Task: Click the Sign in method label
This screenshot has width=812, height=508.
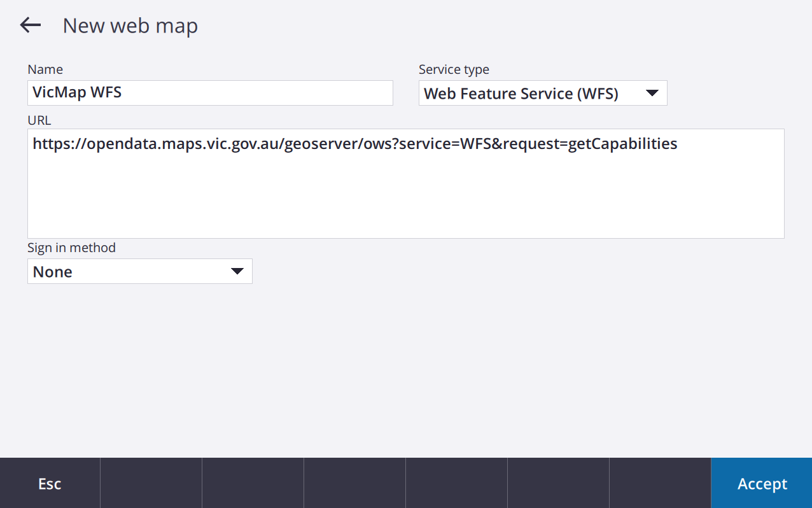Action: point(71,248)
